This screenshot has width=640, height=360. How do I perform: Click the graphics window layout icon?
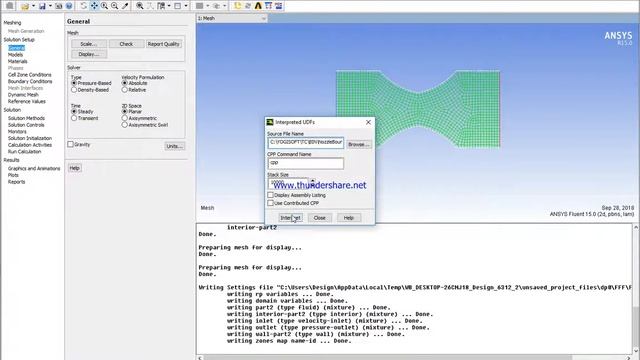(x=178, y=6)
